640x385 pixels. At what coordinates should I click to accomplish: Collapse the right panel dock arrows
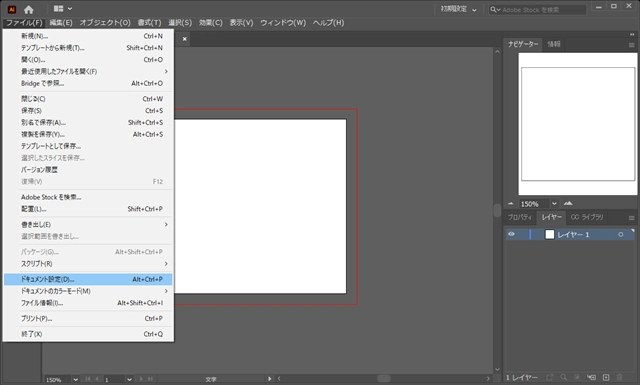tap(632, 34)
